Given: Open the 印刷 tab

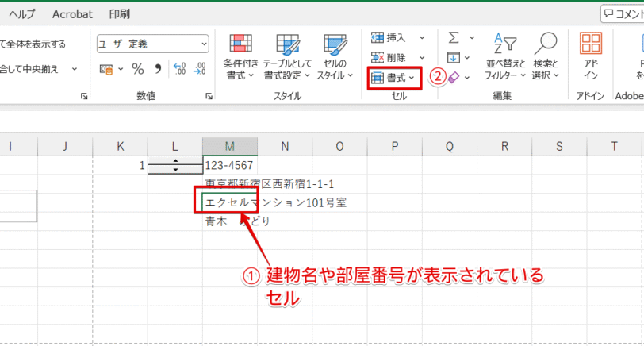Looking at the screenshot, I should [x=120, y=14].
